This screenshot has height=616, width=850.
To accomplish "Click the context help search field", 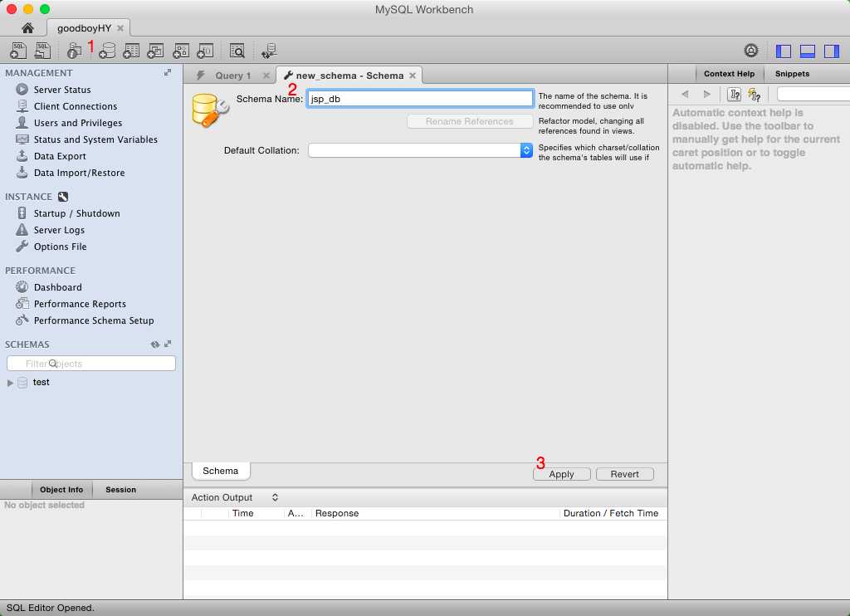I will [x=813, y=95].
